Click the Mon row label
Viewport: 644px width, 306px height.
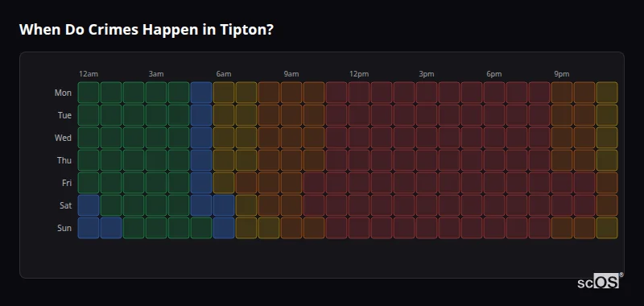click(x=63, y=93)
